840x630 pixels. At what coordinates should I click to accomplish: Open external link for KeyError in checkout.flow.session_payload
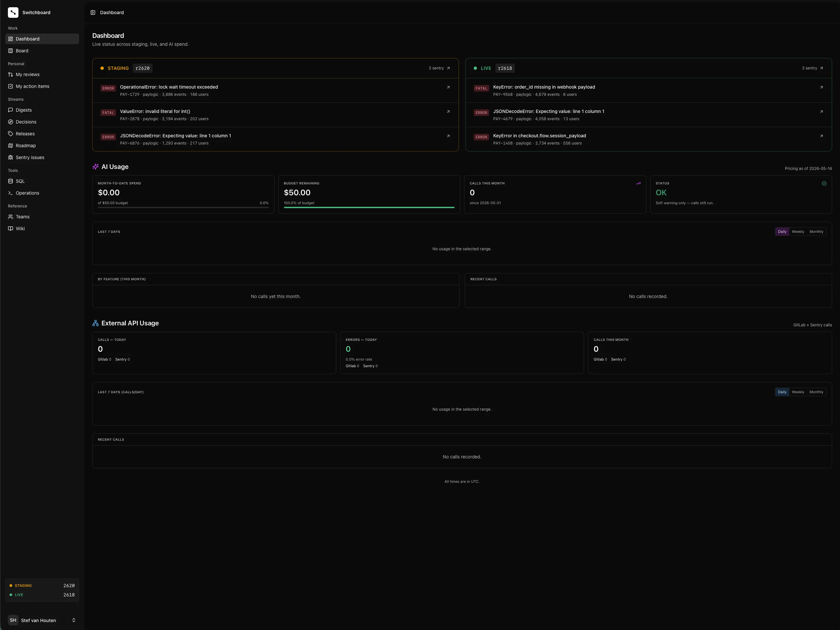[822, 136]
